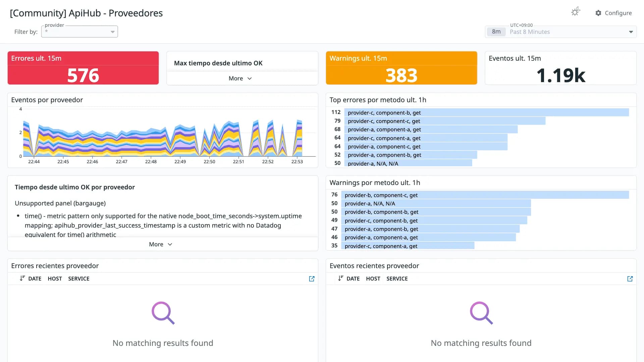Click the dashboard title ApiHub - Proveedores

point(86,13)
